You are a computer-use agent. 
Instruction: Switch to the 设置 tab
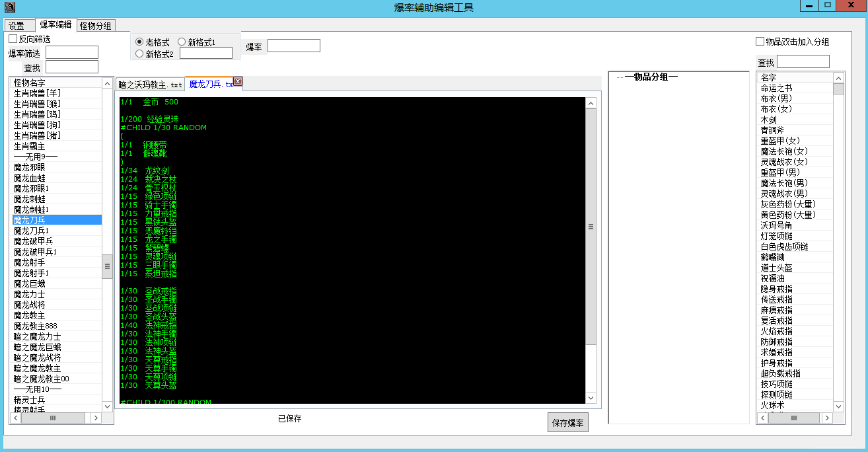pyautogui.click(x=17, y=26)
